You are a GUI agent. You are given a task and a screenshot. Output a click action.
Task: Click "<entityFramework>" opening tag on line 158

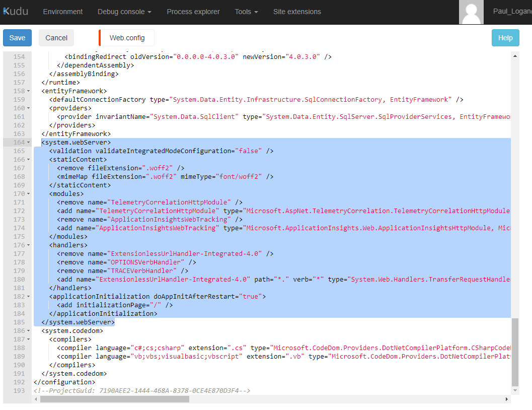click(74, 91)
